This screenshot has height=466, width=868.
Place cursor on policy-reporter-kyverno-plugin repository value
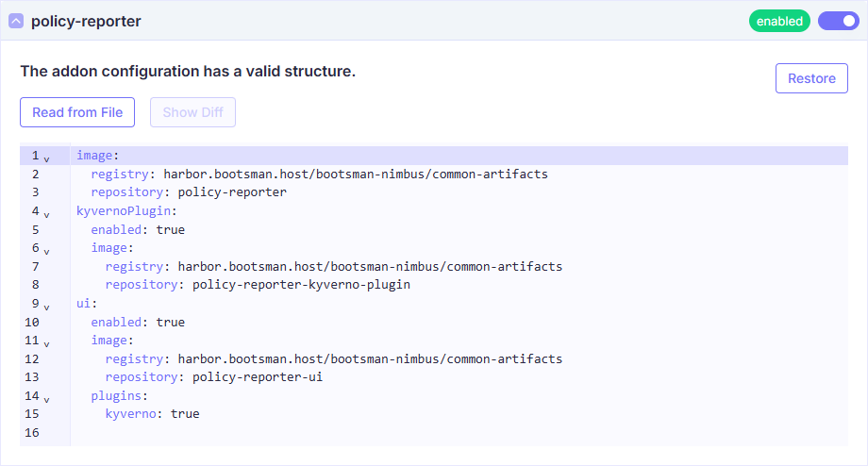[x=301, y=285]
